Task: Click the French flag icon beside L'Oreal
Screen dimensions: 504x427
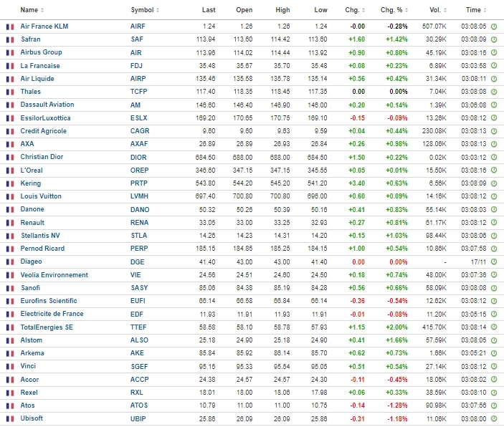Action: (x=10, y=171)
